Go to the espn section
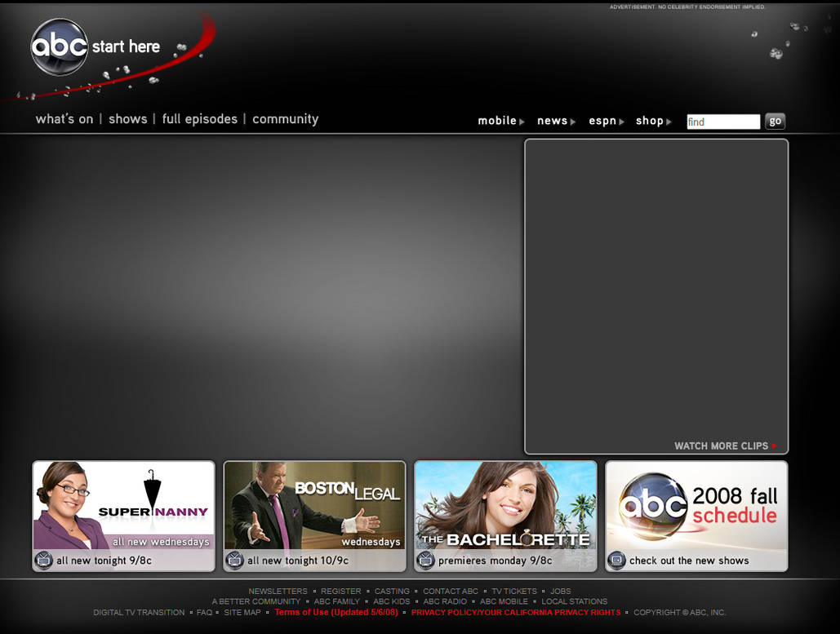 click(602, 121)
